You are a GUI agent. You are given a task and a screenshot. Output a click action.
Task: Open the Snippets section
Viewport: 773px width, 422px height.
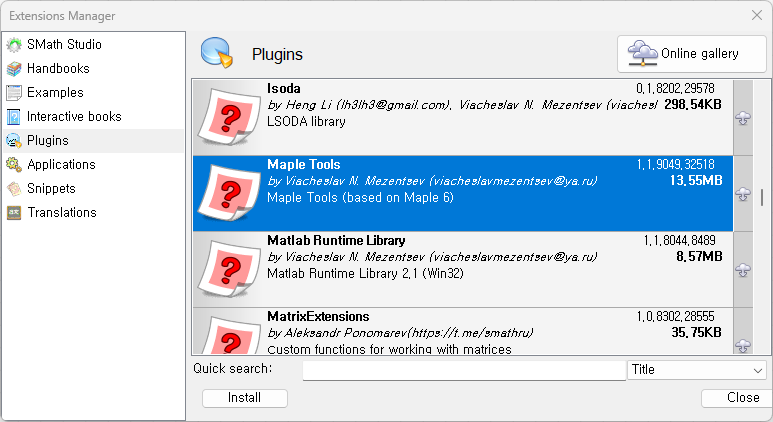[51, 189]
